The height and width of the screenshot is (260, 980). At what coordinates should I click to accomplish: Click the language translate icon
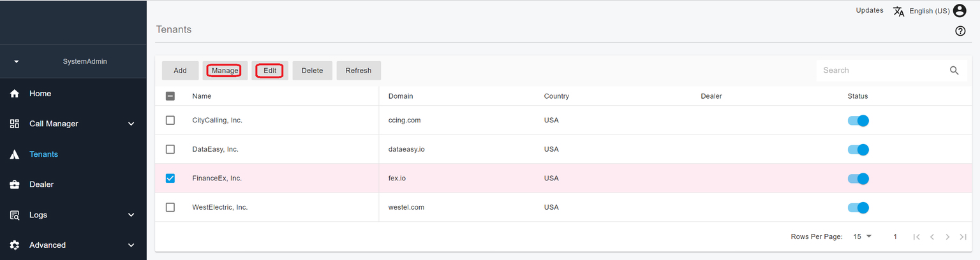(x=899, y=11)
